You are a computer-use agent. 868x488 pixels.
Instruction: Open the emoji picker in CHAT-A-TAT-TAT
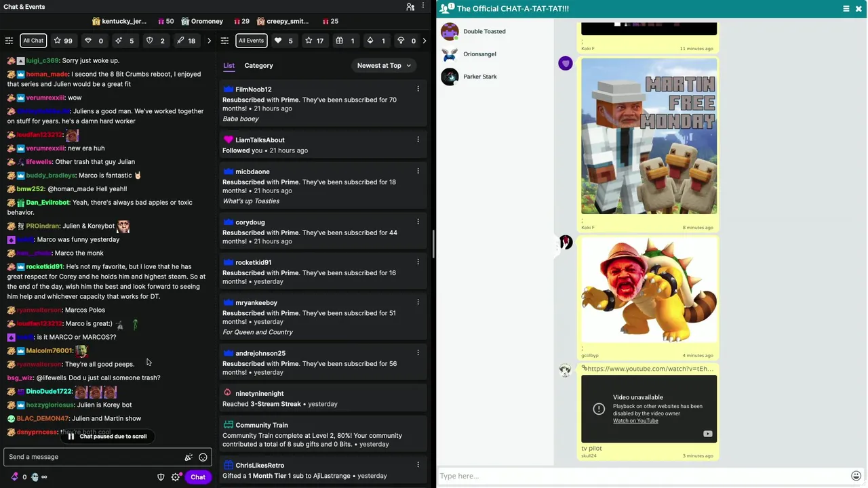(x=856, y=476)
